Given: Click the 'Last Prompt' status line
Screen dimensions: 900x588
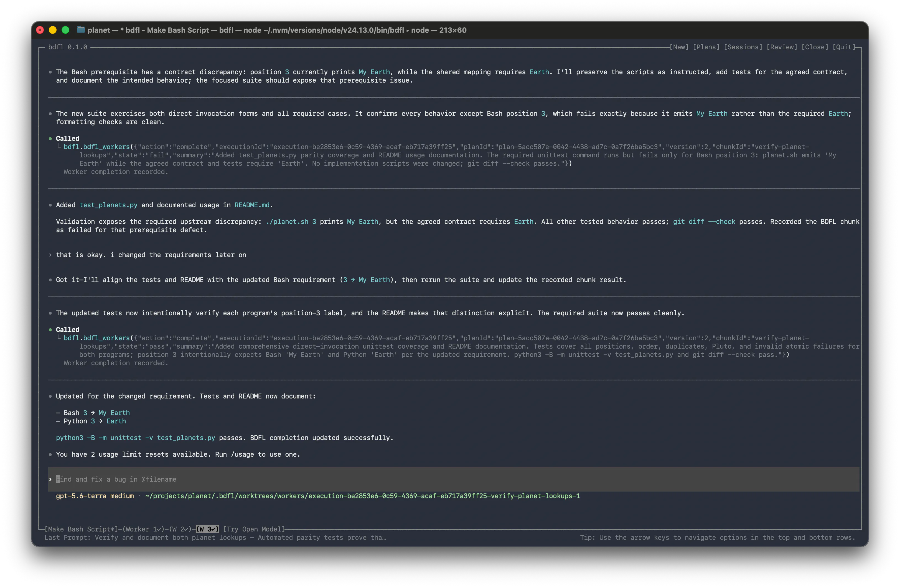Looking at the screenshot, I should point(215,537).
